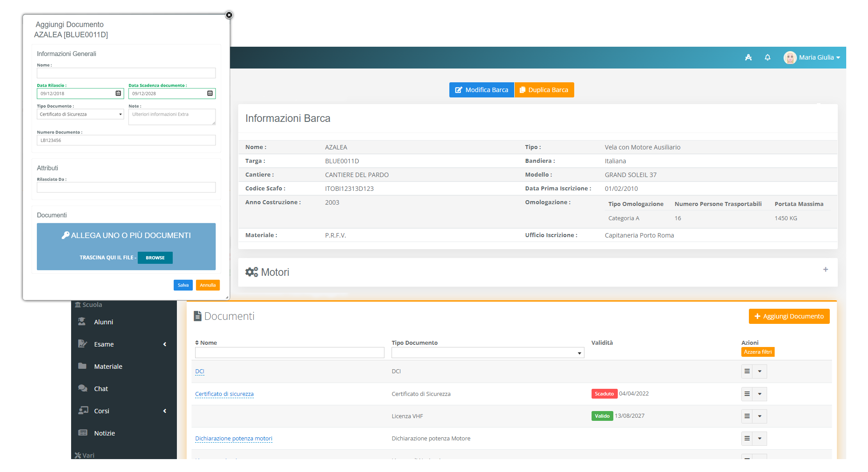868x472 pixels.
Task: Expand the Corsi submenu chevron
Action: coord(165,411)
